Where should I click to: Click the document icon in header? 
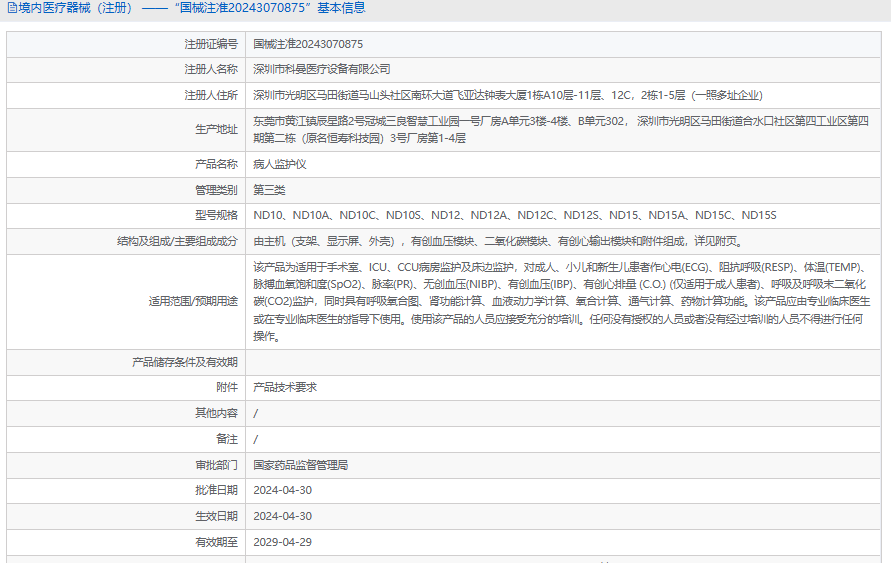click(x=12, y=9)
